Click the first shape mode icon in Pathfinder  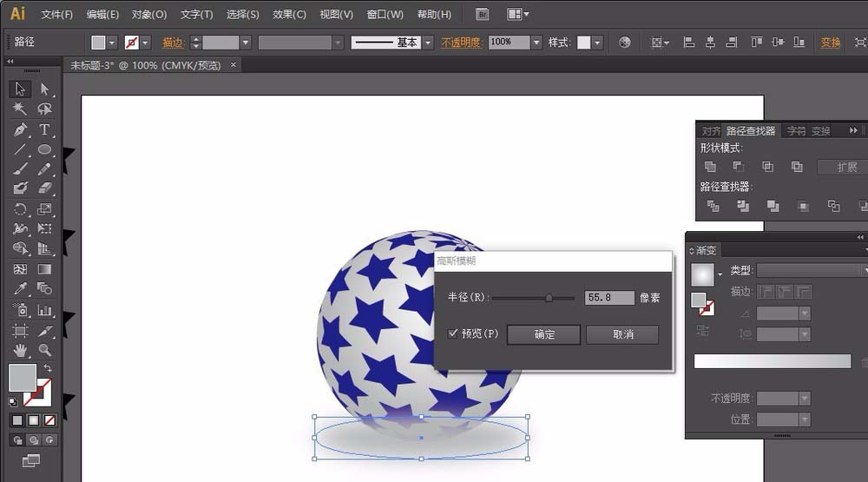point(710,167)
